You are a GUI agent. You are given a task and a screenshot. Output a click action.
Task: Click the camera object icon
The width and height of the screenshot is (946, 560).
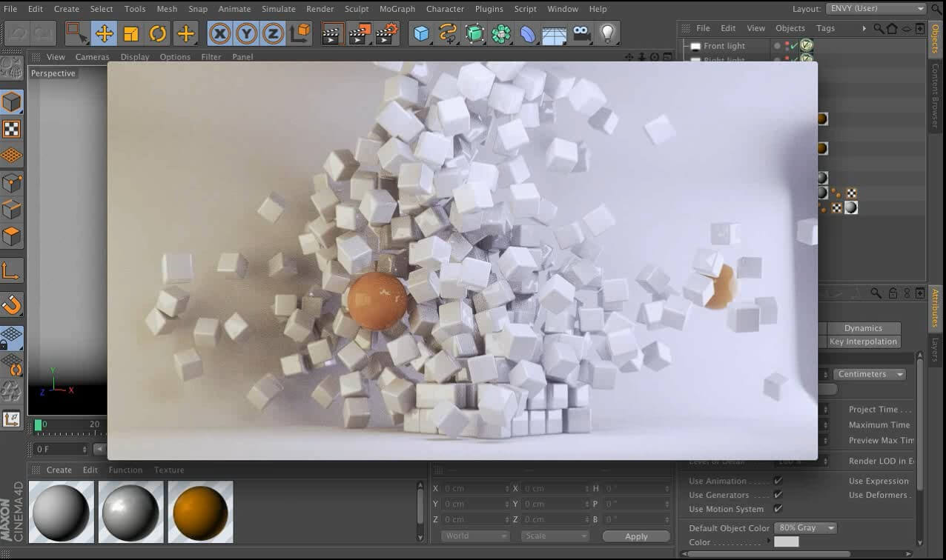[x=582, y=33]
